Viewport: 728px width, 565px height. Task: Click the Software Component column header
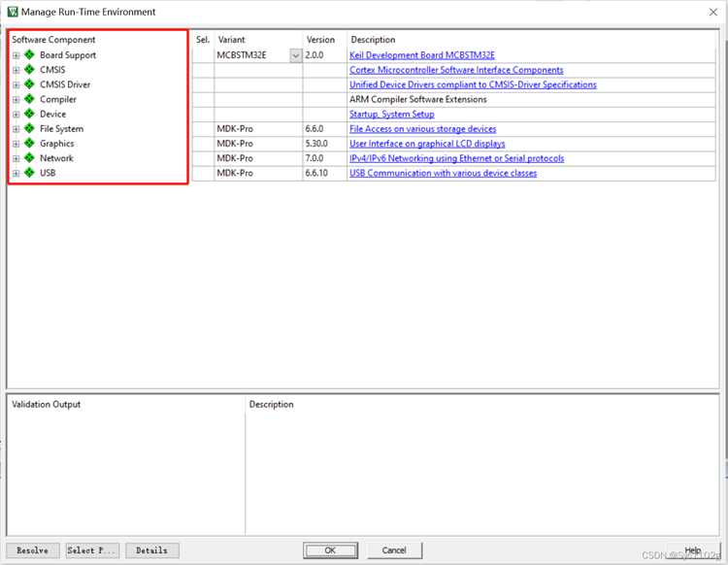click(x=53, y=40)
